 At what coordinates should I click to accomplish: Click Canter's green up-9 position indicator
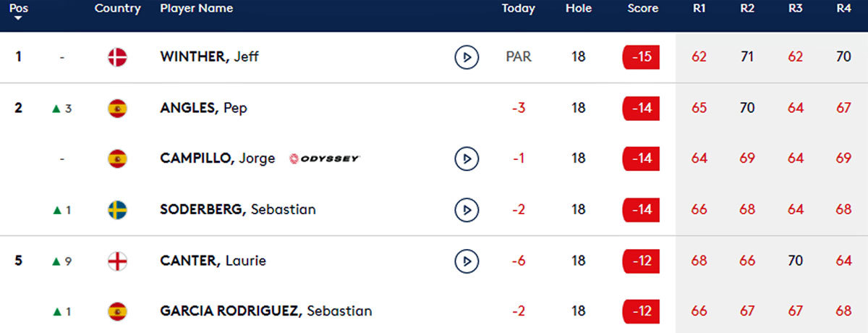tap(61, 261)
